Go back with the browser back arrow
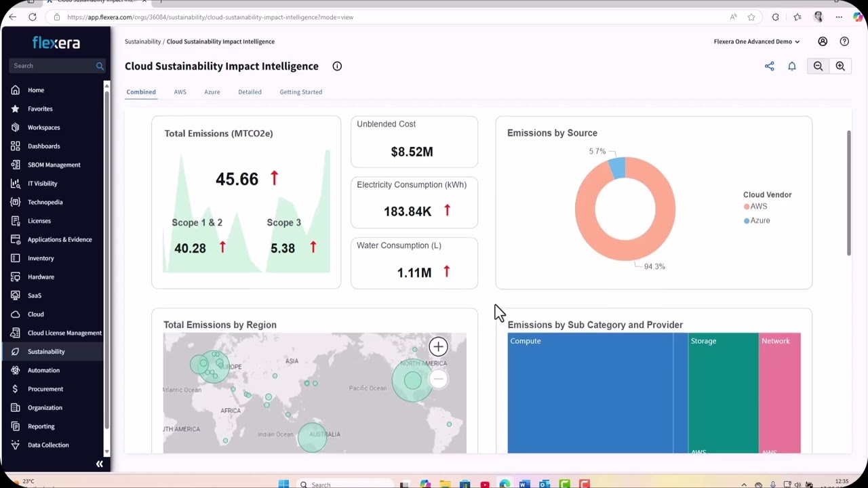 coord(12,17)
